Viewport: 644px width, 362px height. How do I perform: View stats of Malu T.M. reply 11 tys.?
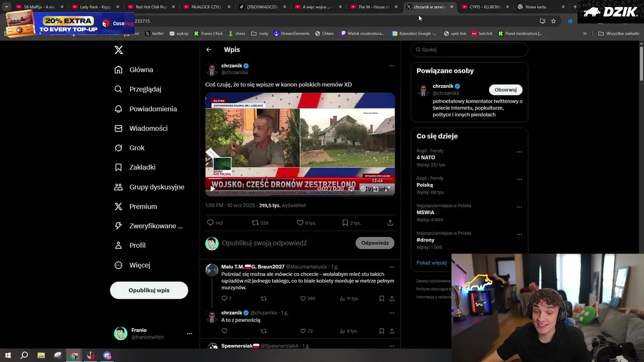(x=349, y=299)
